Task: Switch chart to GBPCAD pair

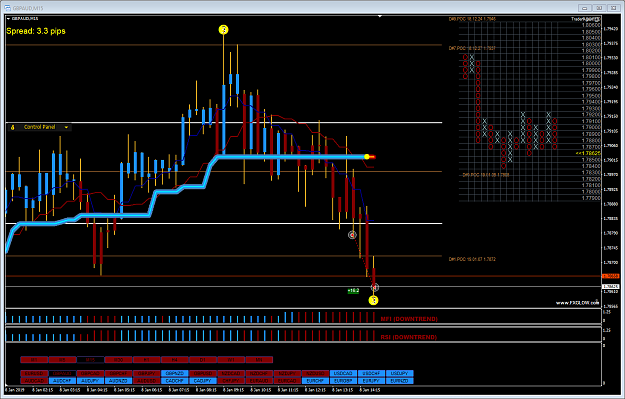Action: [90, 373]
